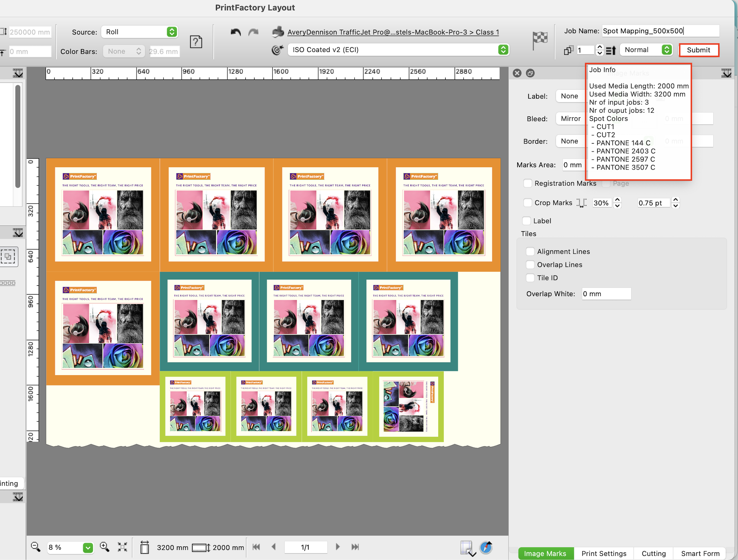The height and width of the screenshot is (560, 738).
Task: Enable the Crop Marks checkbox
Action: pyautogui.click(x=528, y=203)
